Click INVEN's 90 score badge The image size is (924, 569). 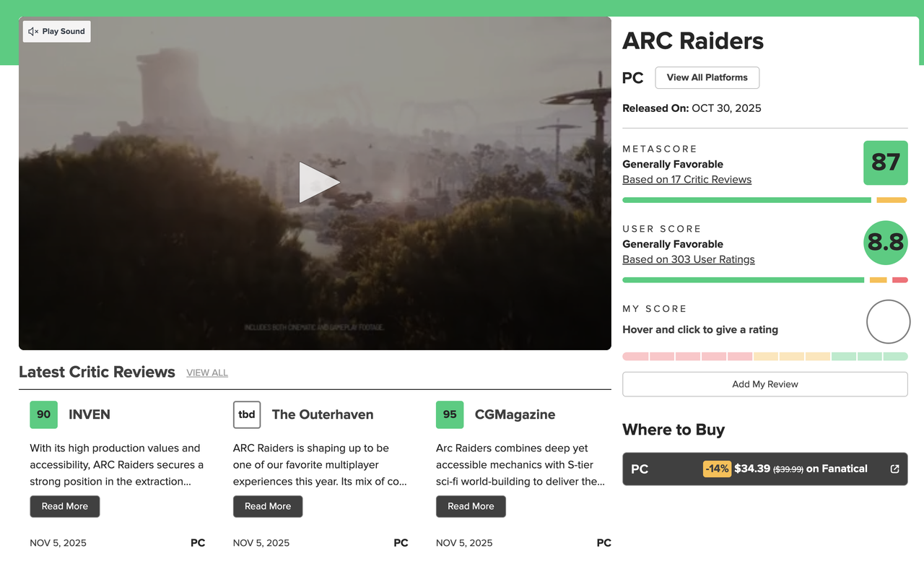[43, 414]
